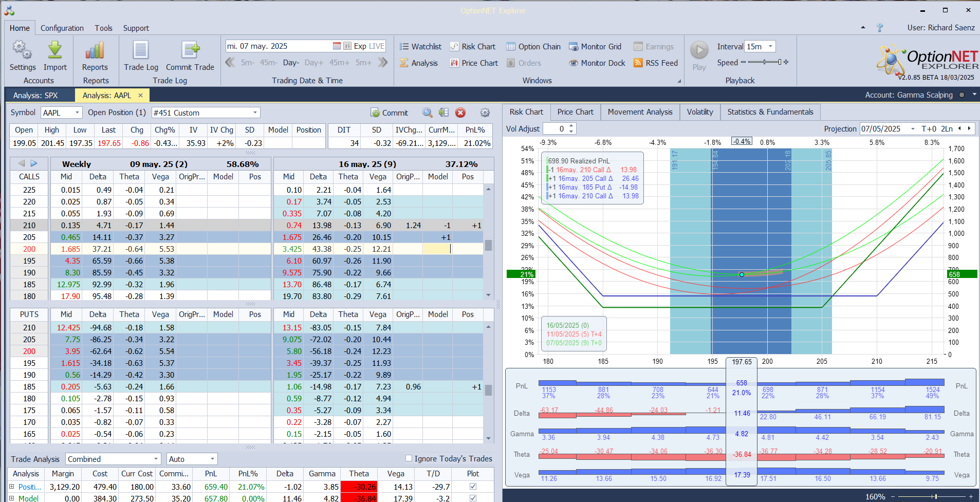Open the Interval 15m dropdown
The height and width of the screenshot is (502, 980).
point(770,46)
